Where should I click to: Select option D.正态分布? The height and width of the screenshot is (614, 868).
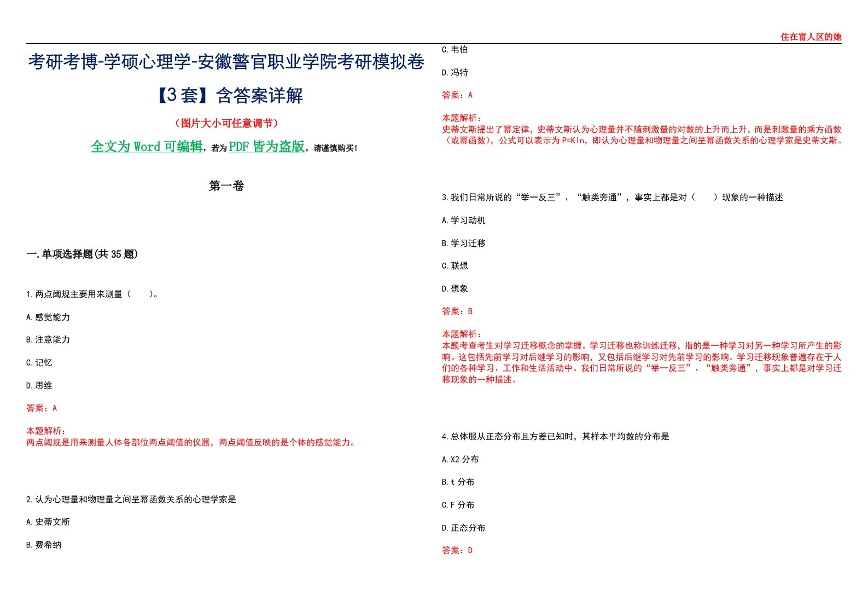point(464,528)
